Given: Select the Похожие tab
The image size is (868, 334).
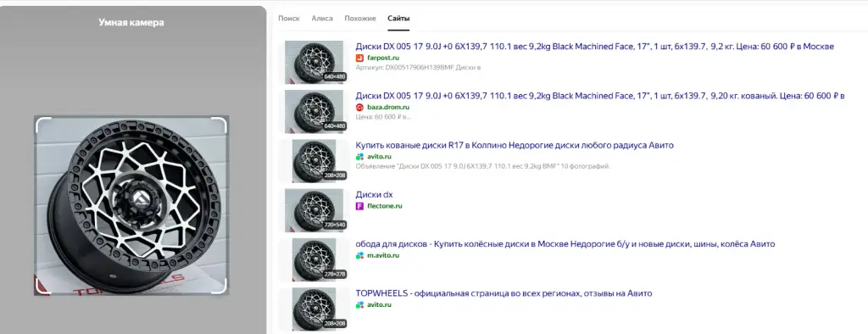Looking at the screenshot, I should coord(359,19).
